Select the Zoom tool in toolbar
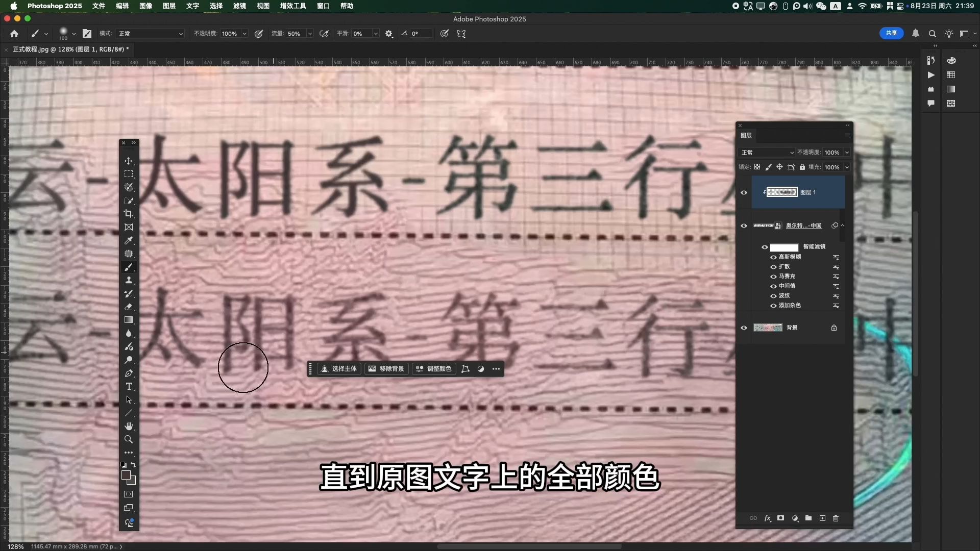Image resolution: width=980 pixels, height=551 pixels. 129,439
